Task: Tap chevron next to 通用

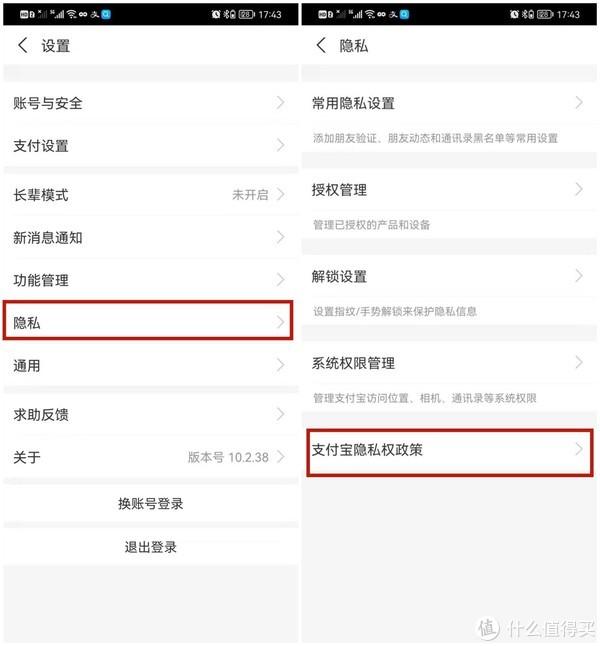Action: pyautogui.click(x=281, y=365)
